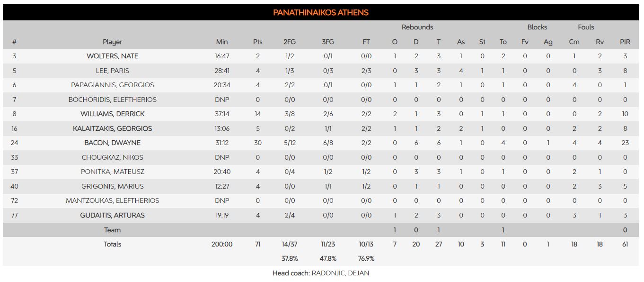644x282 pixels.
Task: Click the Wolters, Nate player link
Action: pos(112,56)
